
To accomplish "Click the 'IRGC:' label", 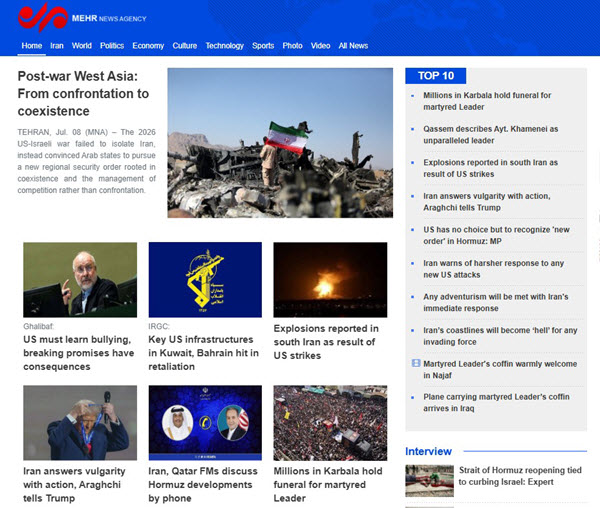I will [x=159, y=326].
